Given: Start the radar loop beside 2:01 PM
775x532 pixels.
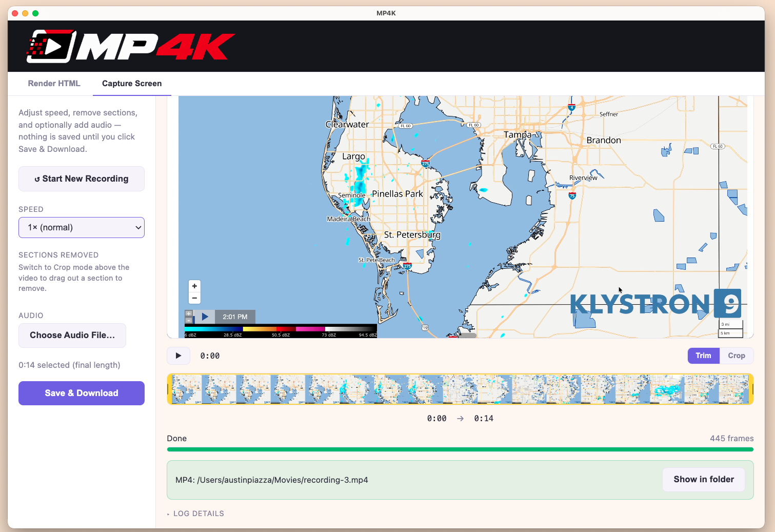Looking at the screenshot, I should point(205,317).
